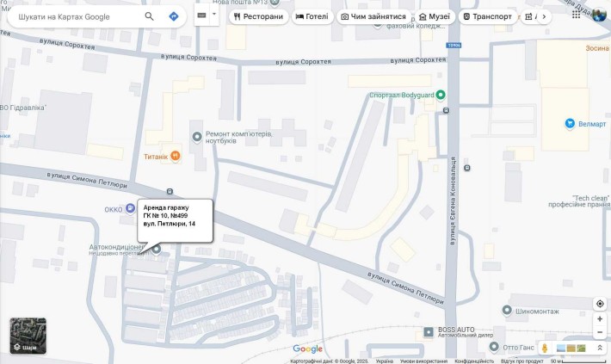Open the Велмарт shopping marker
The height and width of the screenshot is (364, 611).
(570, 124)
